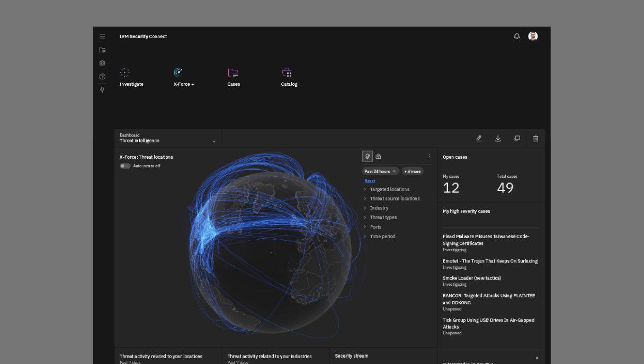Open threat locations overflow menu
This screenshot has width=644, height=364.
tap(429, 156)
